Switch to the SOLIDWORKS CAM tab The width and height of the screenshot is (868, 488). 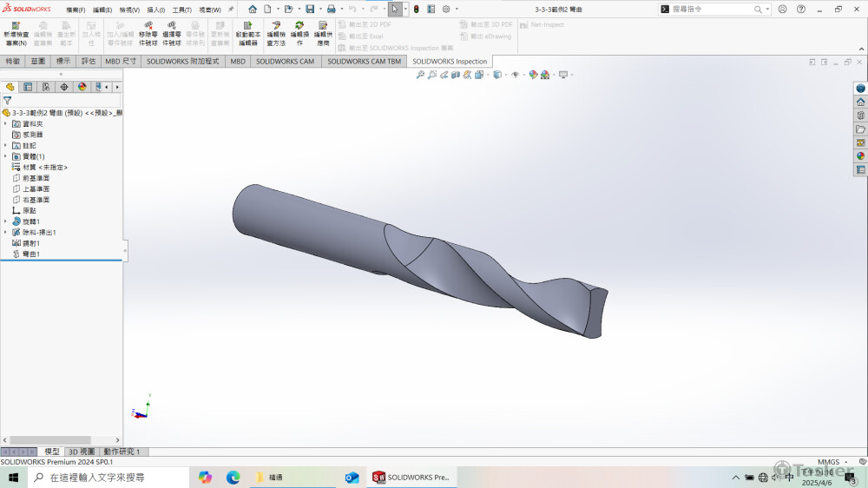285,62
